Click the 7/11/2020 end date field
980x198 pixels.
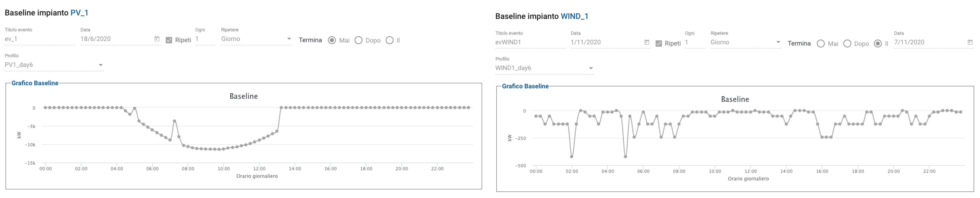pos(928,42)
